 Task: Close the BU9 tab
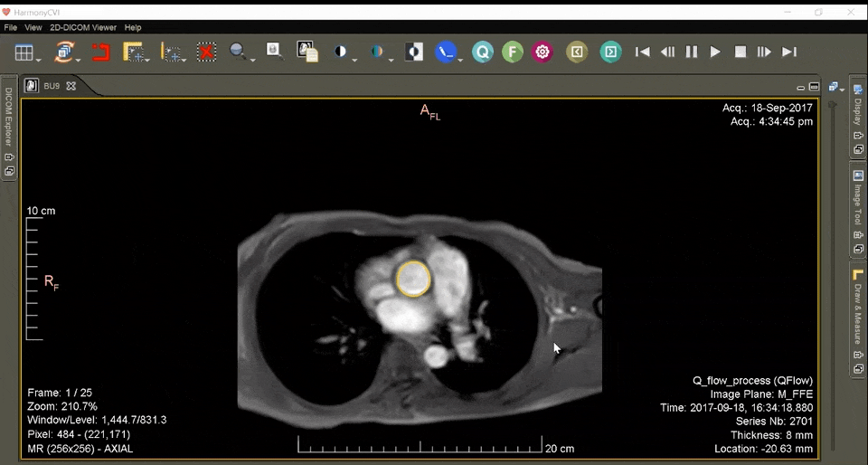pyautogui.click(x=71, y=86)
